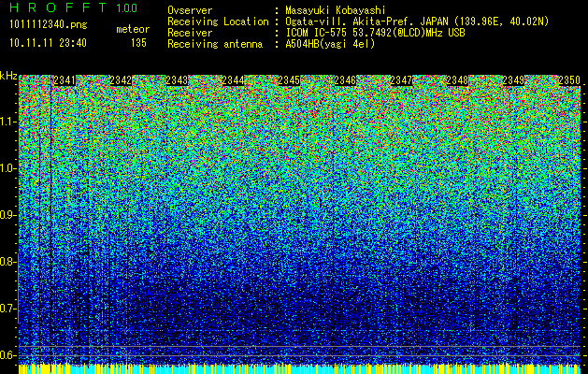Click the 0.9 frequency axis label

[7, 215]
